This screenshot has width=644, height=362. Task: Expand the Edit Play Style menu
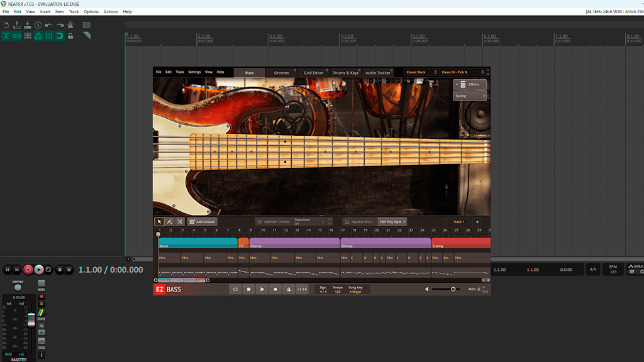click(x=392, y=222)
